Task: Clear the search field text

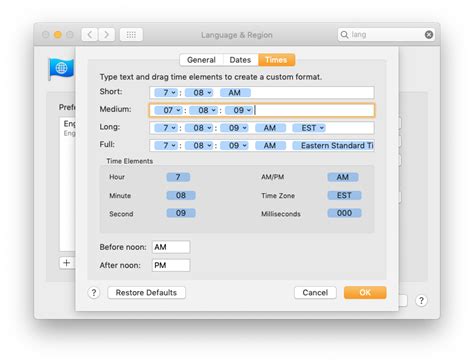Action: click(x=429, y=35)
